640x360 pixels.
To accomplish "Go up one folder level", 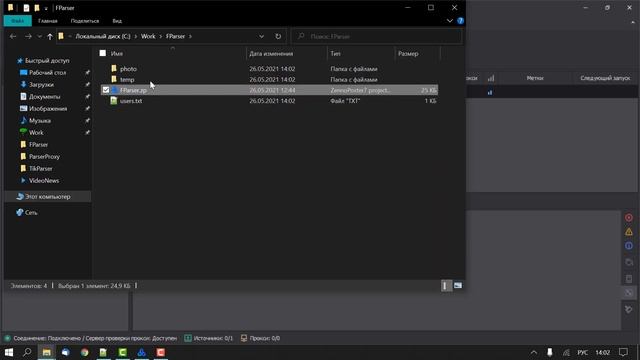I will [x=50, y=36].
